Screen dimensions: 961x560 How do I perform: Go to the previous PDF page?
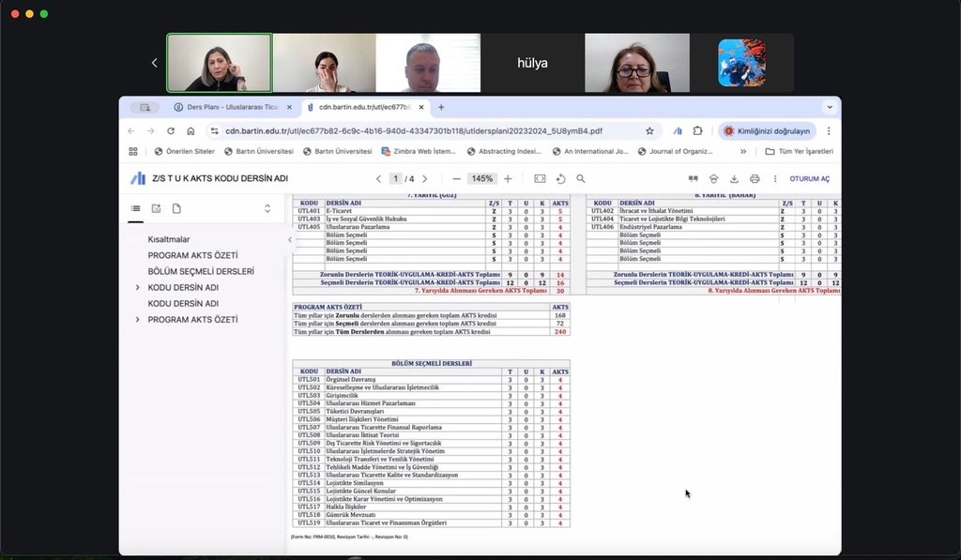point(378,179)
